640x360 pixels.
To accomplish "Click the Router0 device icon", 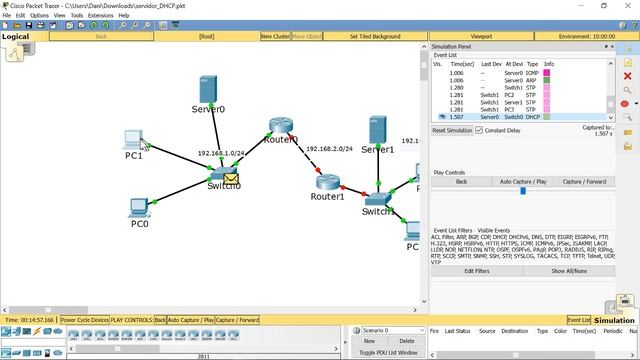I will tap(281, 125).
